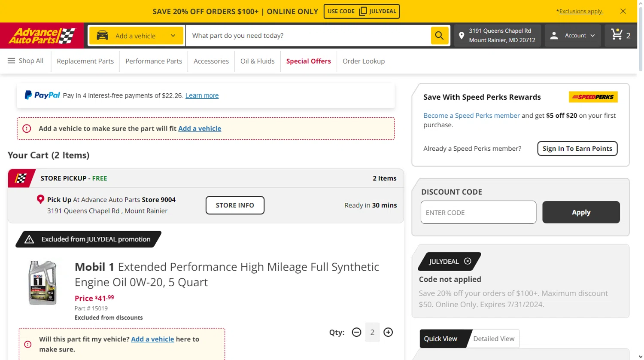Click Sign In To Earn Points button
The image size is (644, 360).
click(x=577, y=149)
